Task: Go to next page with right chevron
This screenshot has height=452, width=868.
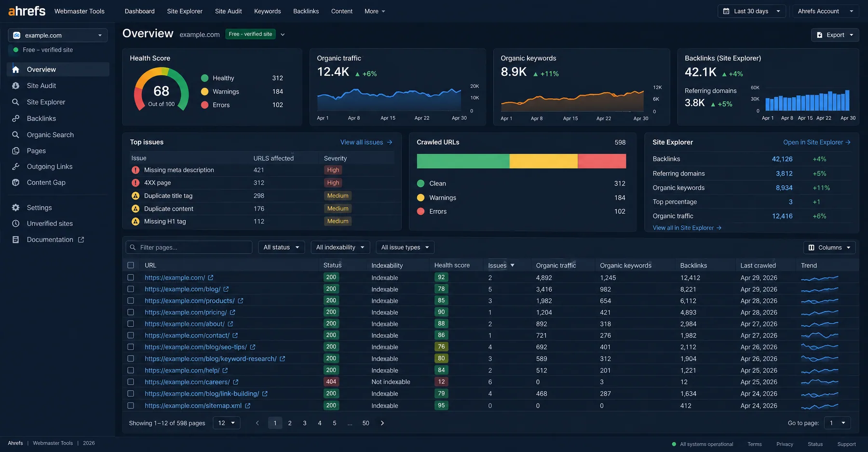Action: tap(382, 423)
